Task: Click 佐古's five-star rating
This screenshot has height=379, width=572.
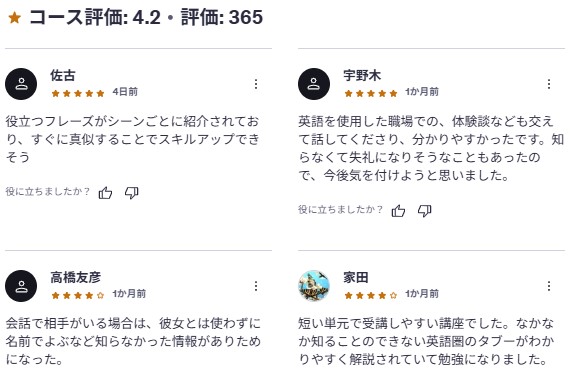Action: click(78, 93)
